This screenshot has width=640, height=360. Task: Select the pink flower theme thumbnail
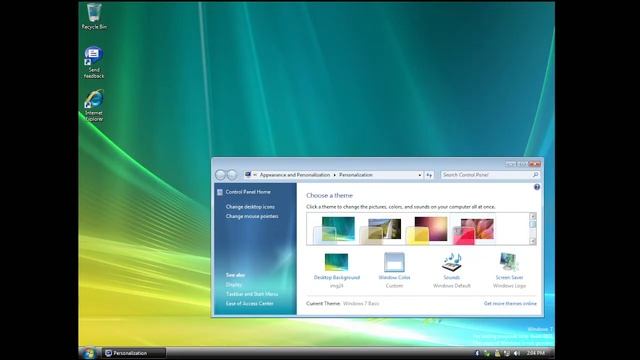pos(473,230)
